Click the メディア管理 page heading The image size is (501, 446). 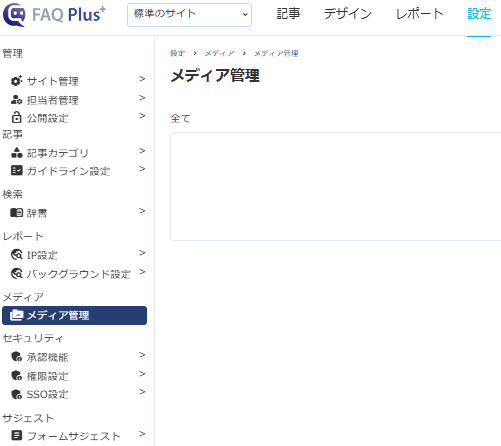point(215,75)
